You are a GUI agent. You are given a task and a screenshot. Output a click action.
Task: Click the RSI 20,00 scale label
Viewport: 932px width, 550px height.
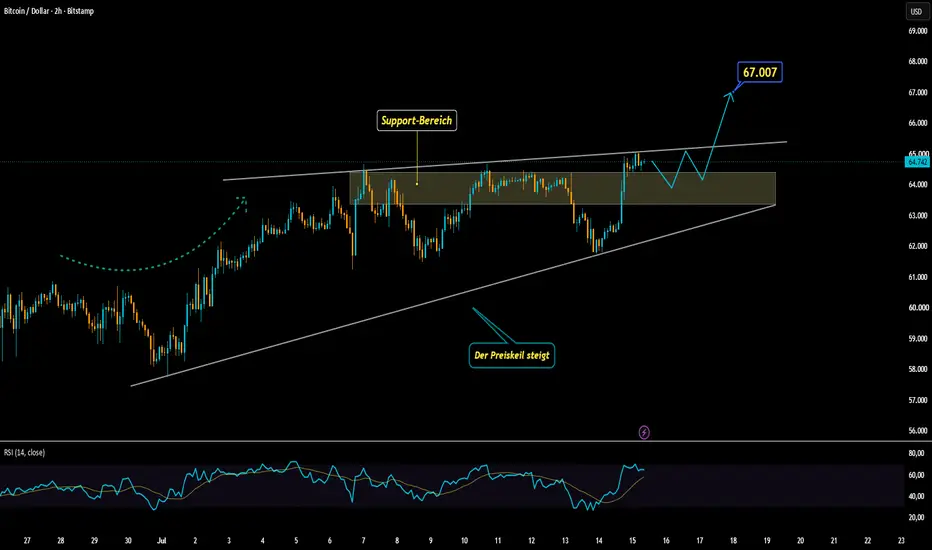917,517
